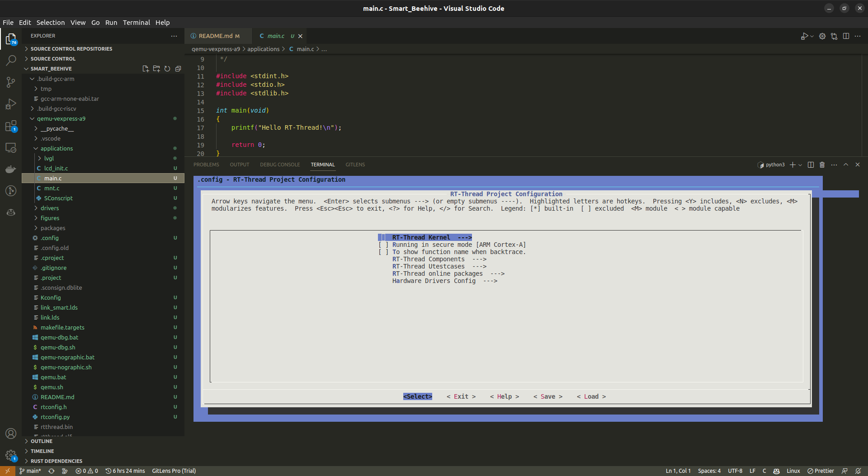Expand the OUTLINE section

point(42,441)
